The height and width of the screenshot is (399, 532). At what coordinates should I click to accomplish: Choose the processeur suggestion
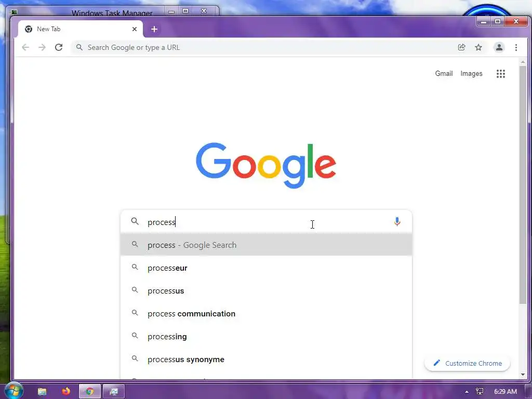coord(267,268)
